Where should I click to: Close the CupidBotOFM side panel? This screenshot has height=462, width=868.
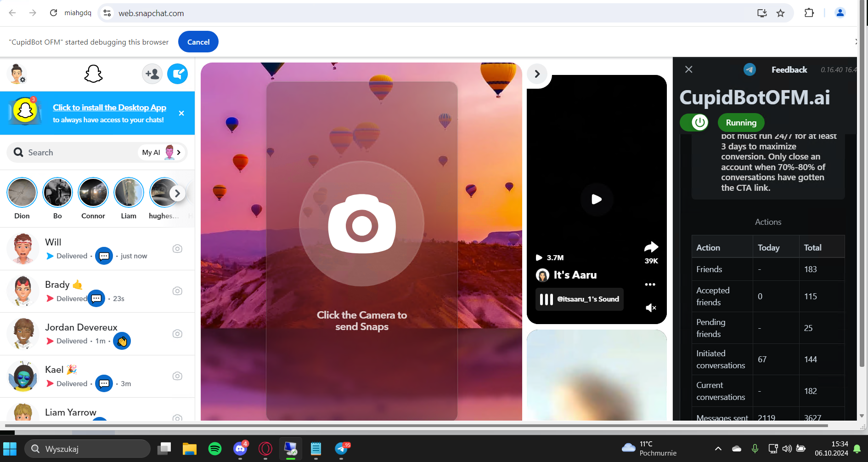tap(688, 69)
